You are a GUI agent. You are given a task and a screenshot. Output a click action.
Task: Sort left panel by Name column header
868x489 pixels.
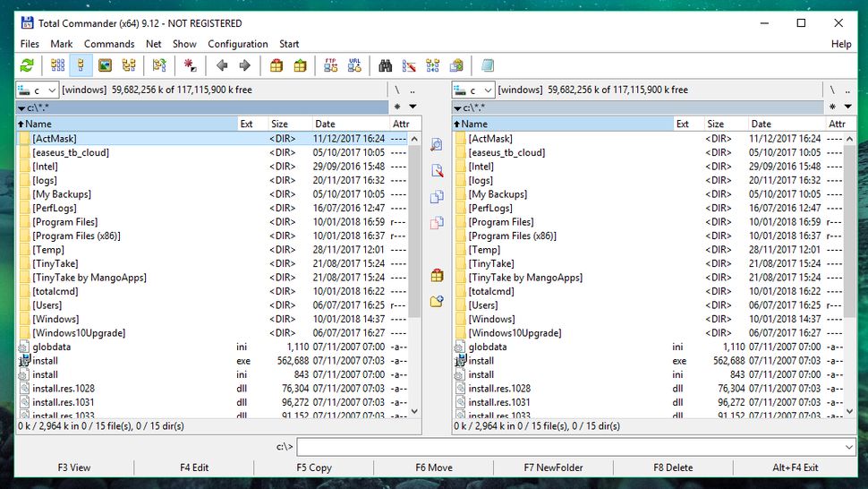pos(127,124)
